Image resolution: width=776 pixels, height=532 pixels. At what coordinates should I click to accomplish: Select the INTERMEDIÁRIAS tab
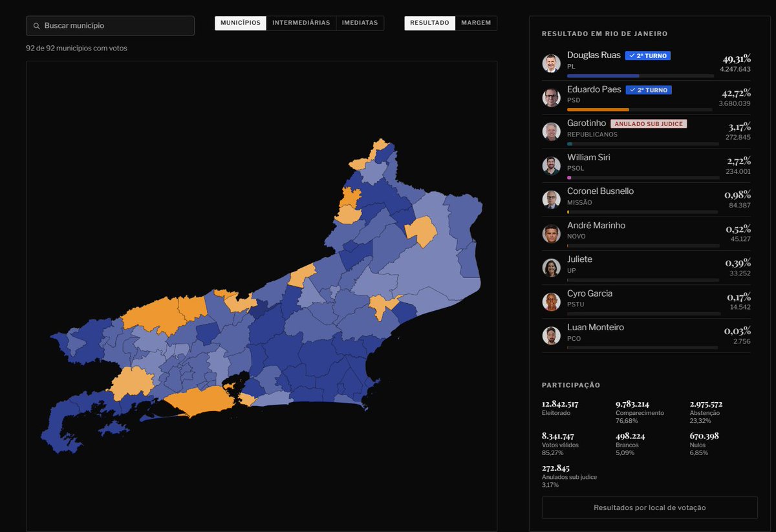tap(301, 23)
